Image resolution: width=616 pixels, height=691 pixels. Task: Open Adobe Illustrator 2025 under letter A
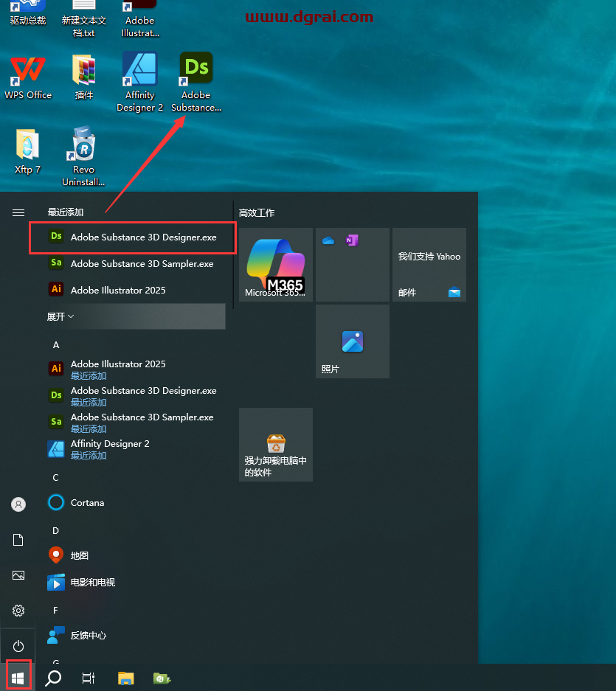tap(135, 369)
